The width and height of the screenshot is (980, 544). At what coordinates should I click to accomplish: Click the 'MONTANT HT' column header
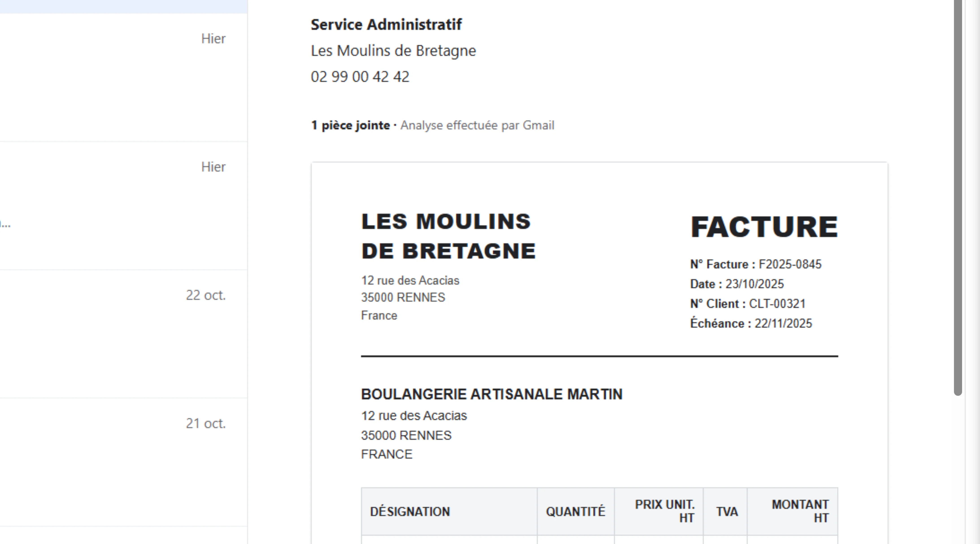click(793, 512)
